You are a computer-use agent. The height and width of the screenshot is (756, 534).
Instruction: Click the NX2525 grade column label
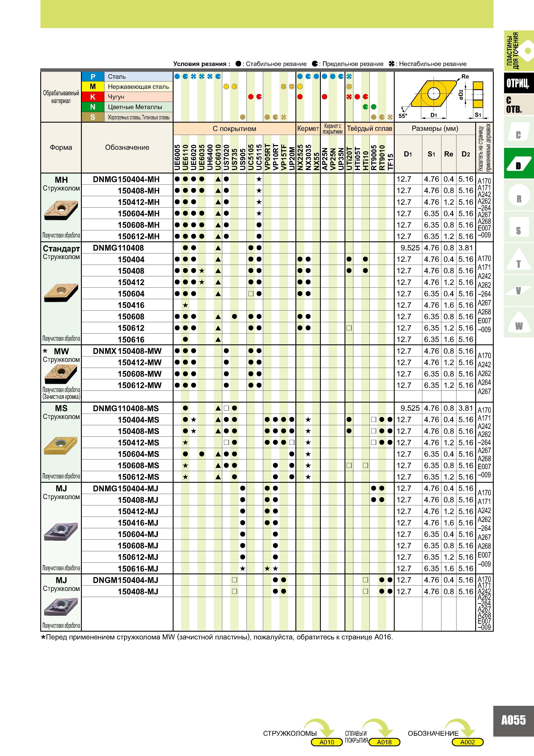[x=300, y=157]
